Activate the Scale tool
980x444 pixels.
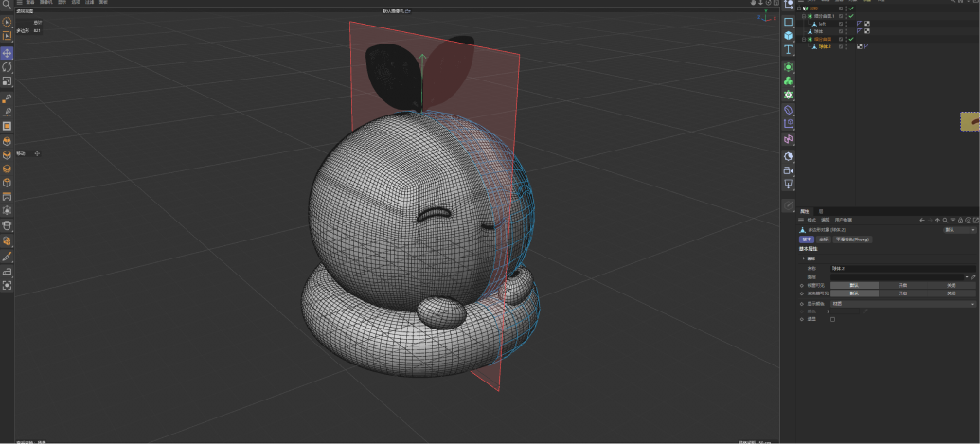tap(7, 81)
